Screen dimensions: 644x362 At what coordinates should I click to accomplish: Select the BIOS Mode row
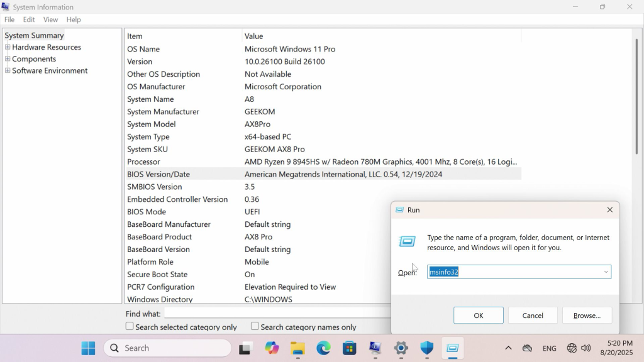[258, 212]
